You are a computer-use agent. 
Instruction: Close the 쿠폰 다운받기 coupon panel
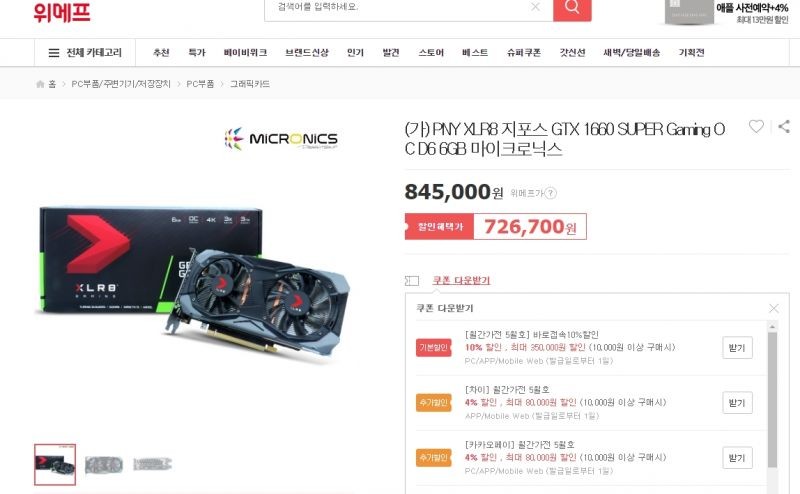click(x=773, y=308)
